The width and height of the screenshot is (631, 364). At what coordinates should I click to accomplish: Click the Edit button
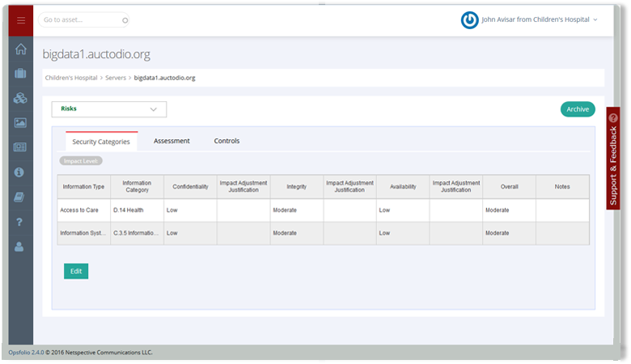(x=76, y=271)
